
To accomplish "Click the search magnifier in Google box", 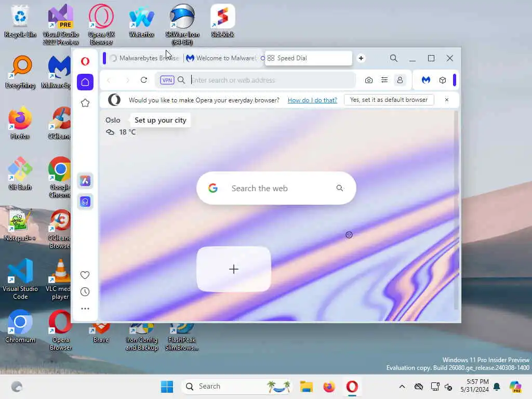I will [x=340, y=188].
